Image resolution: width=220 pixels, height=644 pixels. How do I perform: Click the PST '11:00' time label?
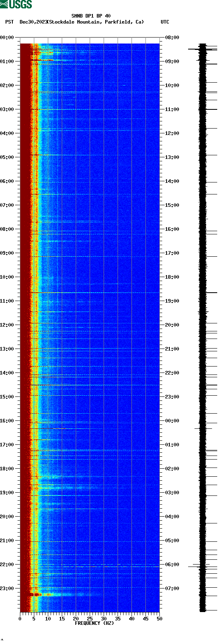[x=7, y=301]
